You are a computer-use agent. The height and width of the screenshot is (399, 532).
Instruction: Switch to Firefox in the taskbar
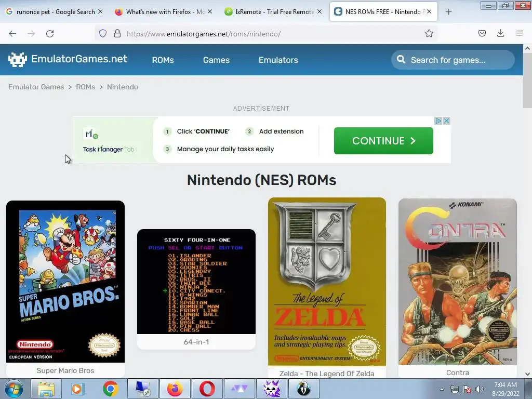pos(175,389)
